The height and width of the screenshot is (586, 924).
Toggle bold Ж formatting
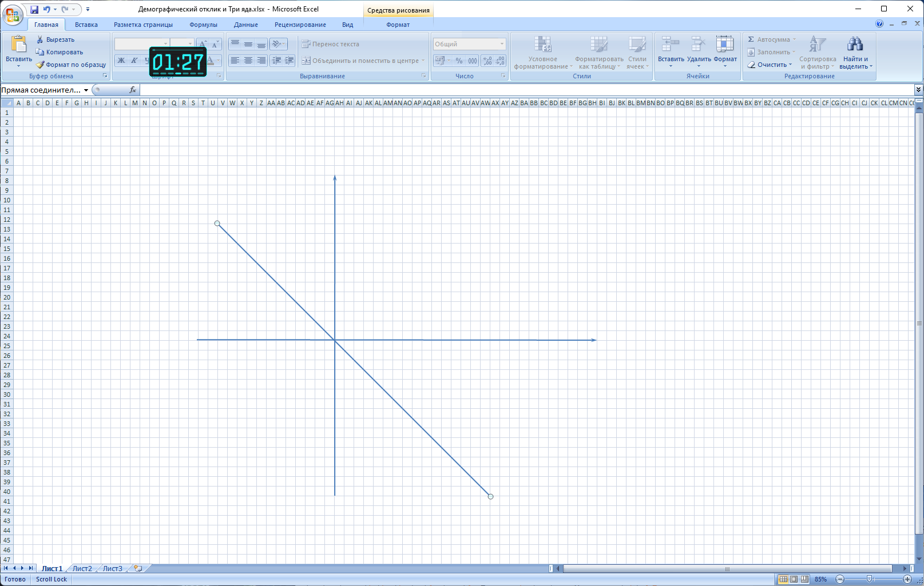coord(121,60)
